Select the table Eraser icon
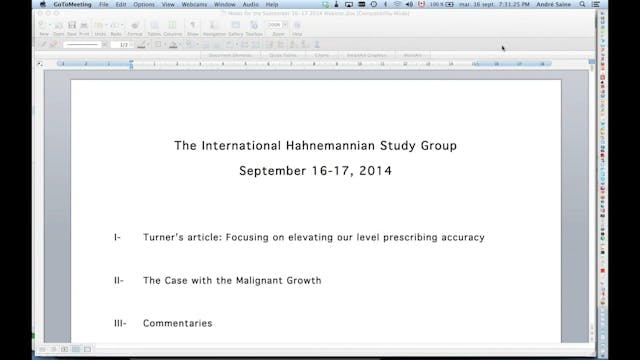Screen dimensions: 640x360 [53, 44]
